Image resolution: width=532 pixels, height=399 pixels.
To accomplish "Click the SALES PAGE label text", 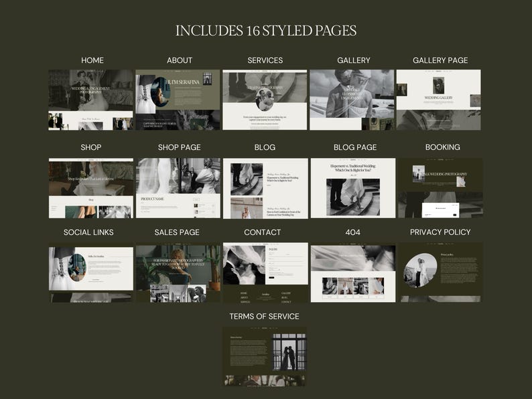I will 177,232.
